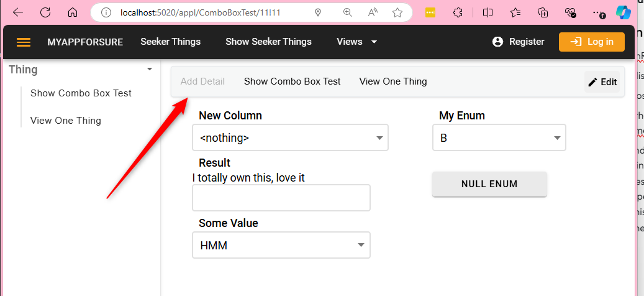Click the browser back arrow
Screen dimensions: 644x296
pyautogui.click(x=18, y=12)
